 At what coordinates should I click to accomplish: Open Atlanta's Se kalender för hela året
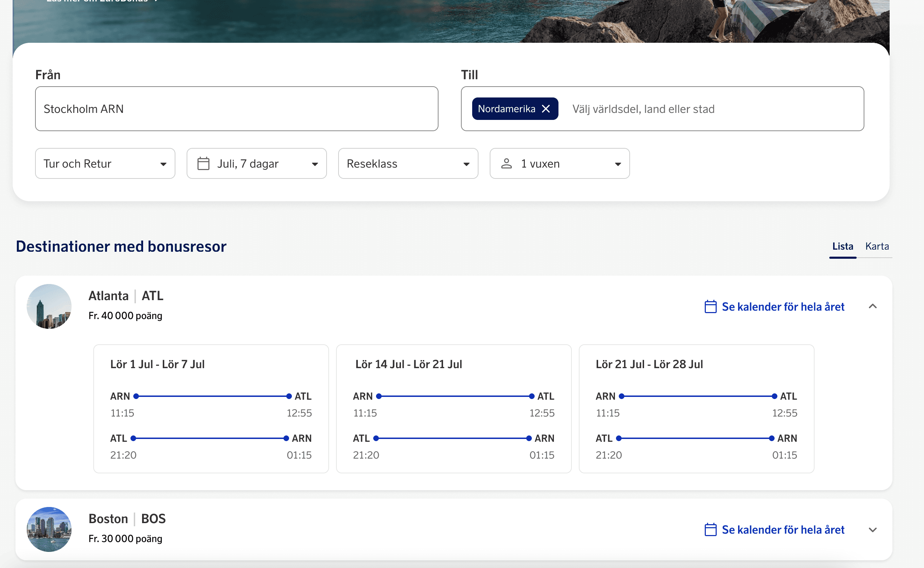(783, 306)
